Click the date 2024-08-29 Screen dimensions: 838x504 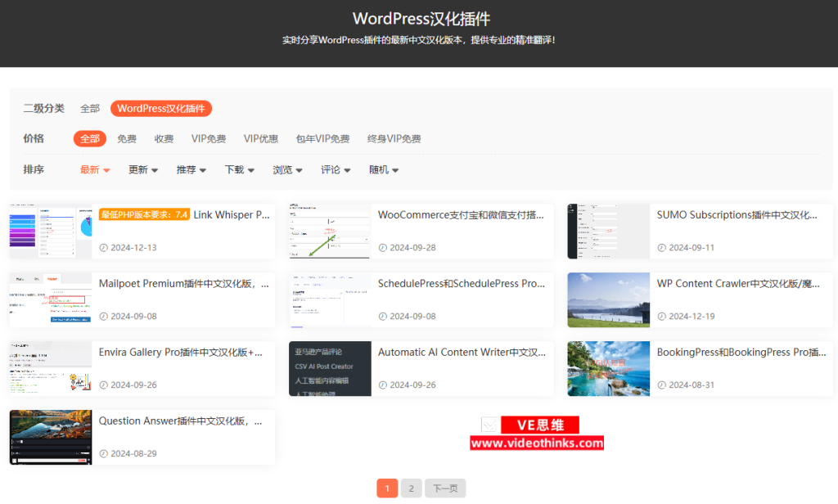point(133,454)
